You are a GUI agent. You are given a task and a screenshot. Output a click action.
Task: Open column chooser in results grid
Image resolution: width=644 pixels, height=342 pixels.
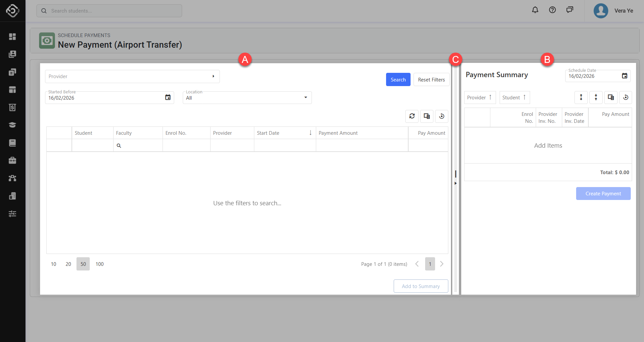427,116
